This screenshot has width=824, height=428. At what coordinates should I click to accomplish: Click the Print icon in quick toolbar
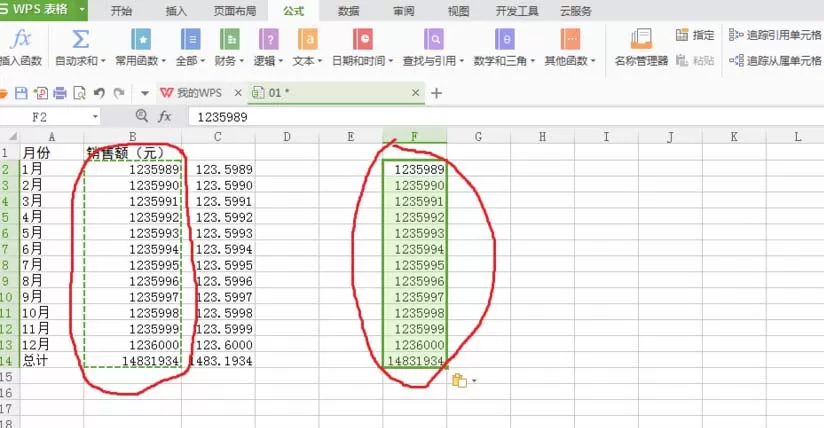click(x=60, y=93)
